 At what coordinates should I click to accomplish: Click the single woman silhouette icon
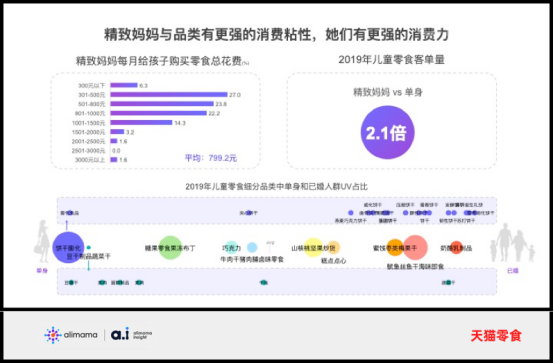42,242
